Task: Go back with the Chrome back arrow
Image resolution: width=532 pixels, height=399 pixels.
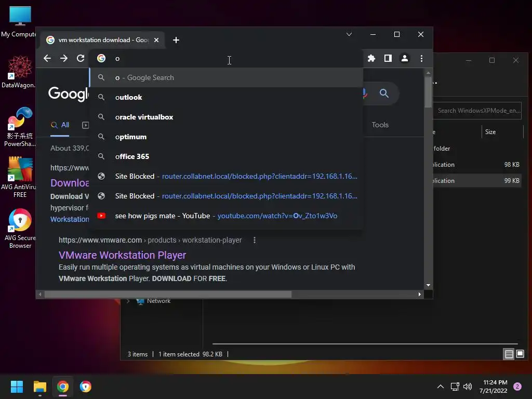Action: click(47, 58)
